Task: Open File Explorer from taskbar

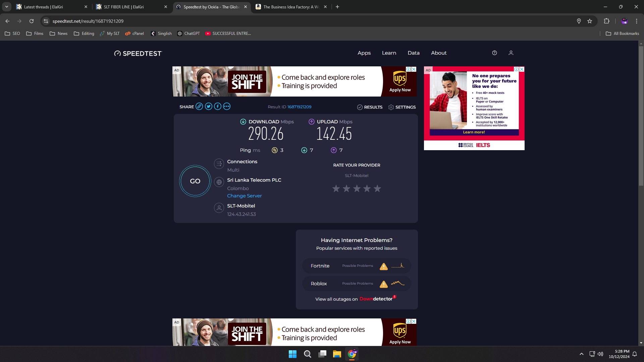Action: [337, 354]
